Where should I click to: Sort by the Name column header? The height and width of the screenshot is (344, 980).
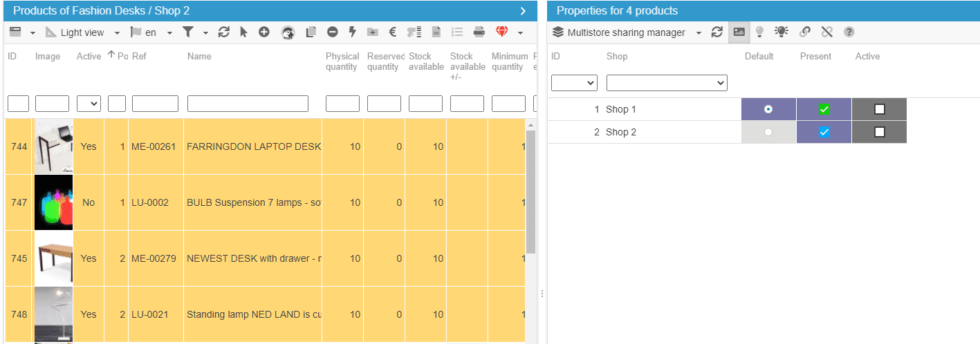(x=199, y=57)
